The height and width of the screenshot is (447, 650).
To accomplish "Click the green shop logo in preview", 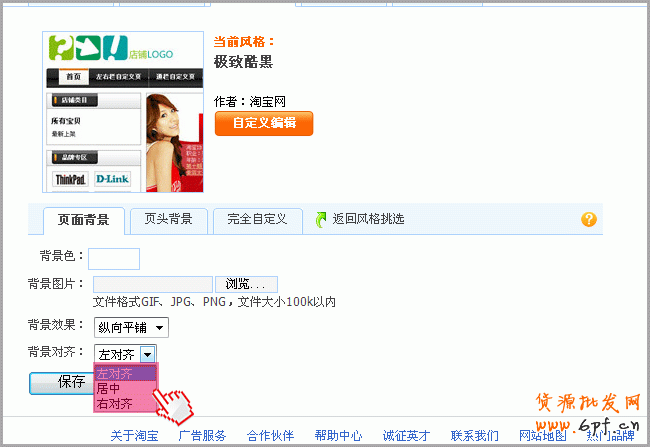I will (x=86, y=48).
